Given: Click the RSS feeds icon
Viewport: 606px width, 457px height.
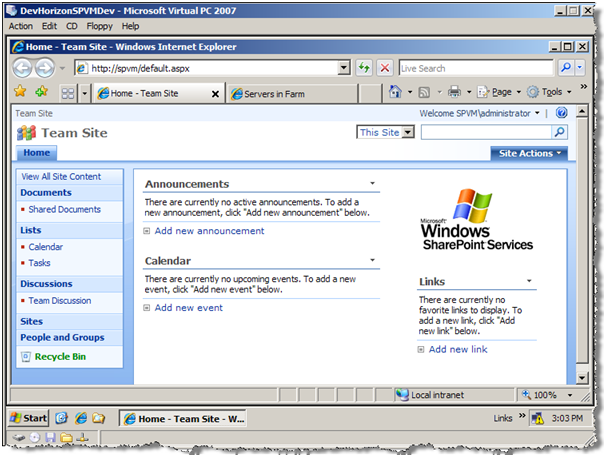Looking at the screenshot, I should (424, 92).
